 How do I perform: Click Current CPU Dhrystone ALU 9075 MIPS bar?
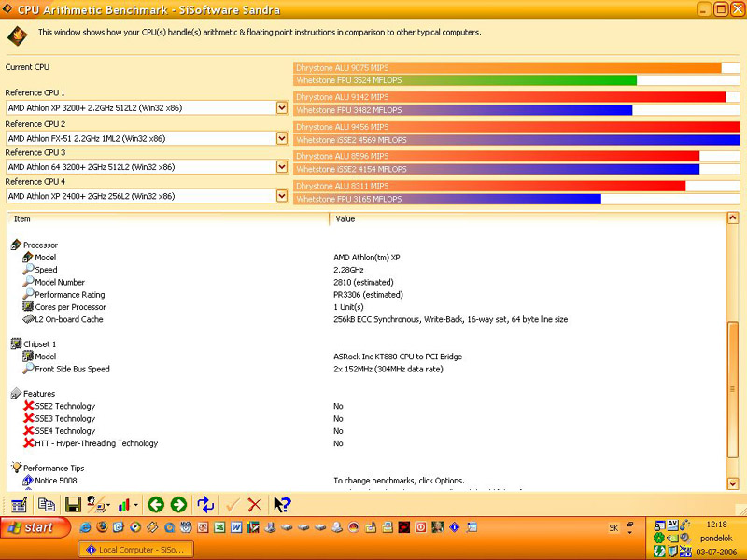coord(516,67)
